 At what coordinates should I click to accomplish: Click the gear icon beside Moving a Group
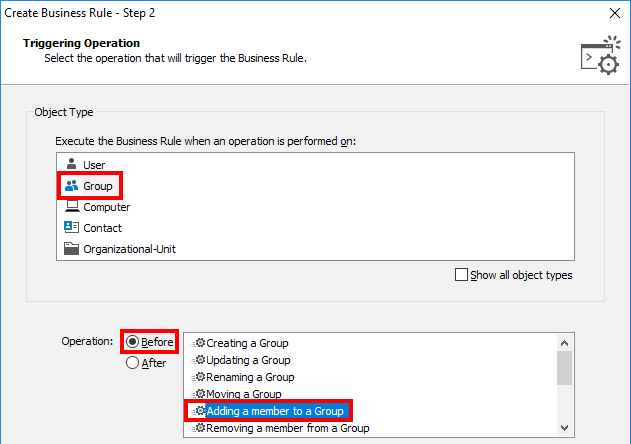pos(199,394)
